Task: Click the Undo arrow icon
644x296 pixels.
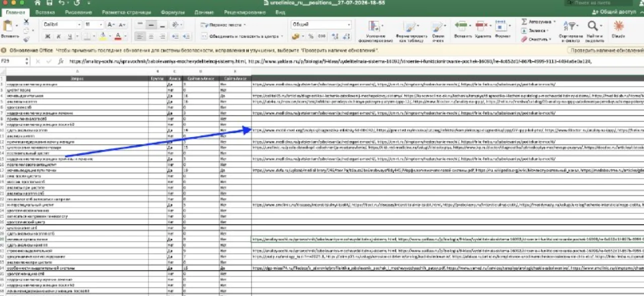Action: [x=62, y=3]
